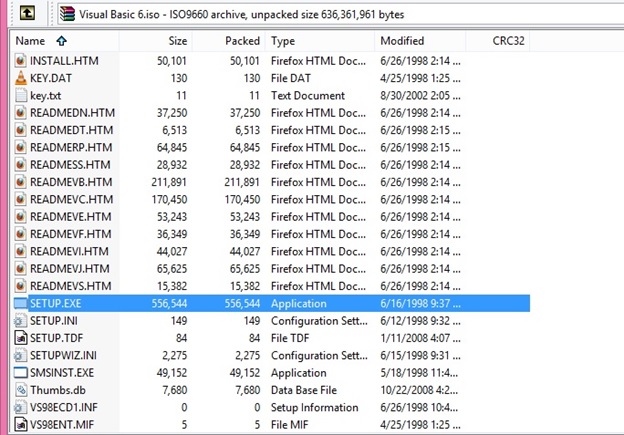Click the size value 556,544 of SETUP.EXE
Viewport: 624px width, 435px height.
(169, 303)
